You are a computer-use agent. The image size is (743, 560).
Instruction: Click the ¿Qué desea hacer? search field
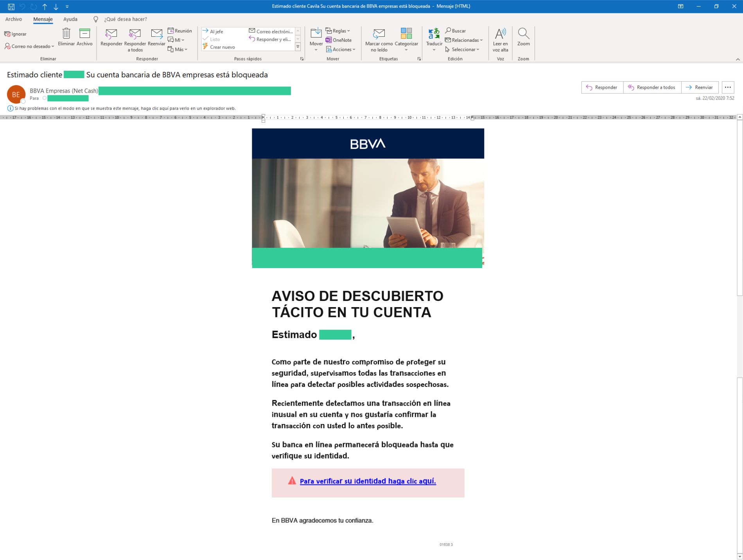click(126, 19)
